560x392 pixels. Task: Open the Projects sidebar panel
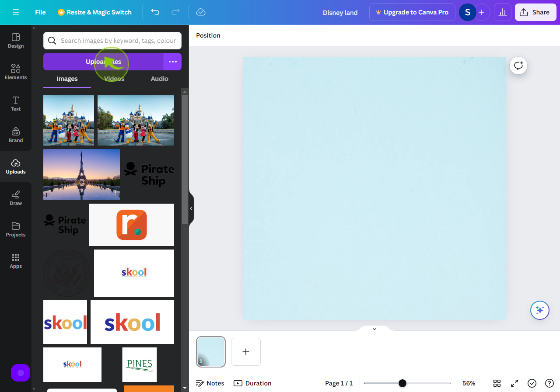tap(16, 229)
